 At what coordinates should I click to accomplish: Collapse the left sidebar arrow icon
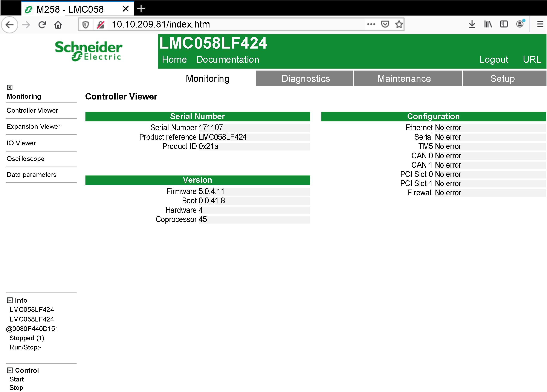(x=10, y=87)
